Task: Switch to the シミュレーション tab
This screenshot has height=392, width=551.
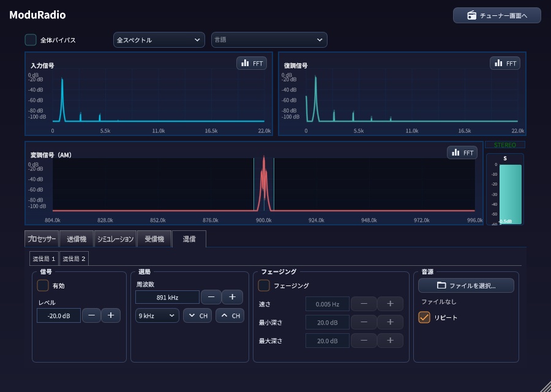Action: click(115, 239)
